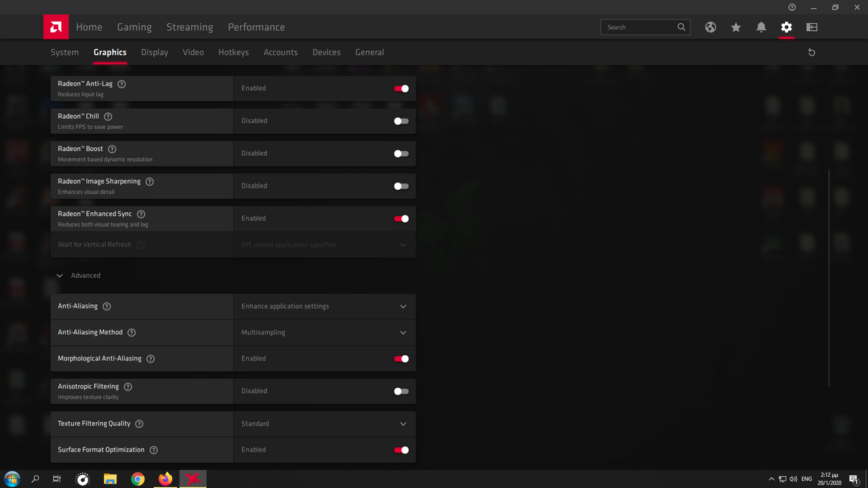This screenshot has height=488, width=868.
Task: Enable Anisotropic Filtering toggle
Action: 401,391
